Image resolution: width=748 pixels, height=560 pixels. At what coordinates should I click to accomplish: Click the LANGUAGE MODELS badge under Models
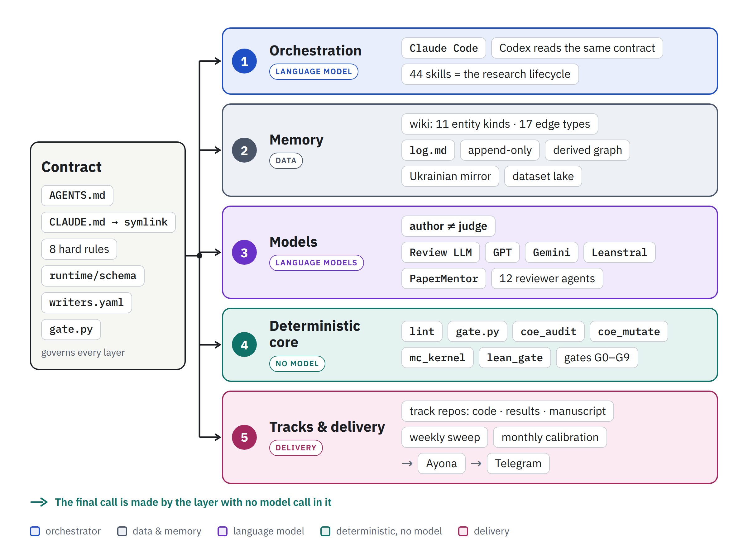point(316,263)
